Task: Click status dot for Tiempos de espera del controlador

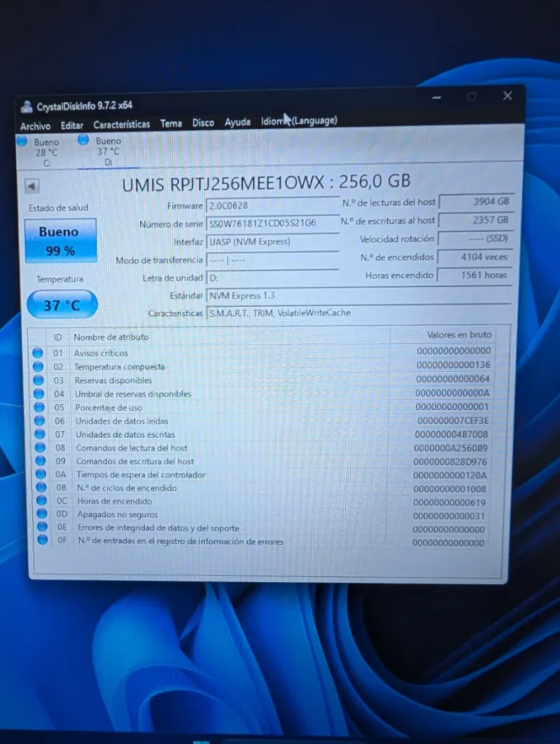Action: point(41,474)
